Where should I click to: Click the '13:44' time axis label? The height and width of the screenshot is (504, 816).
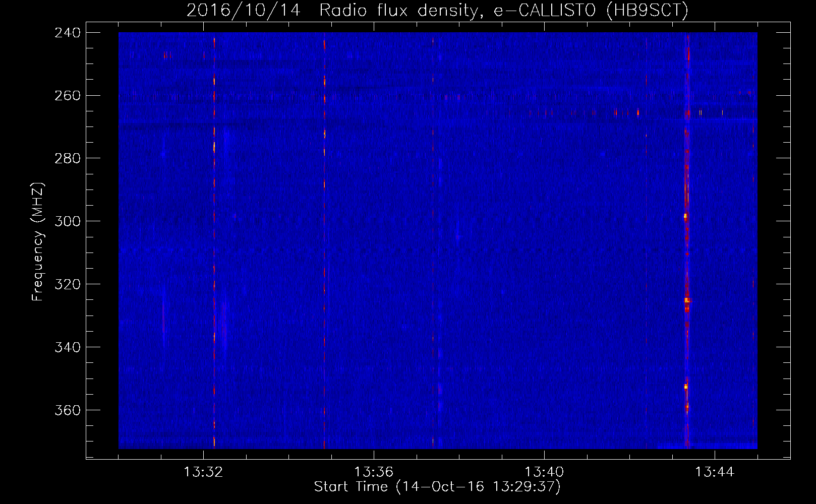tap(715, 472)
